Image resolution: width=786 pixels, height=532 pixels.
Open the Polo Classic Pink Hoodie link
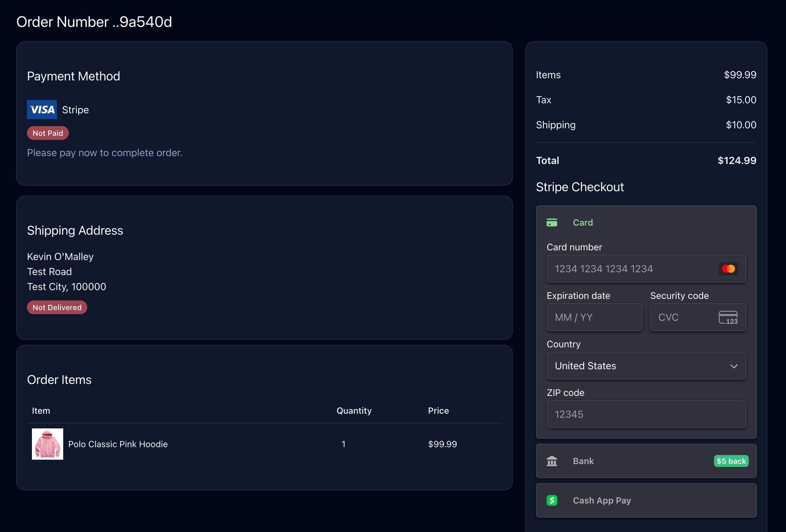tap(118, 444)
